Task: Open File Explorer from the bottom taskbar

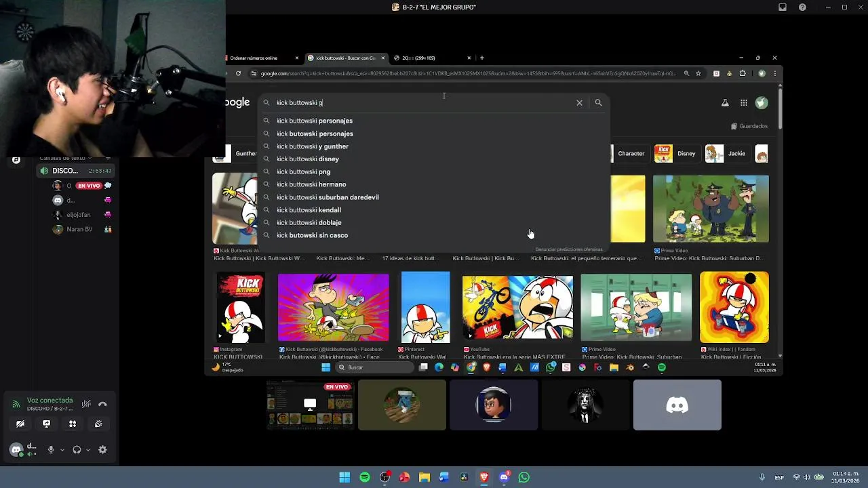Action: 425,477
